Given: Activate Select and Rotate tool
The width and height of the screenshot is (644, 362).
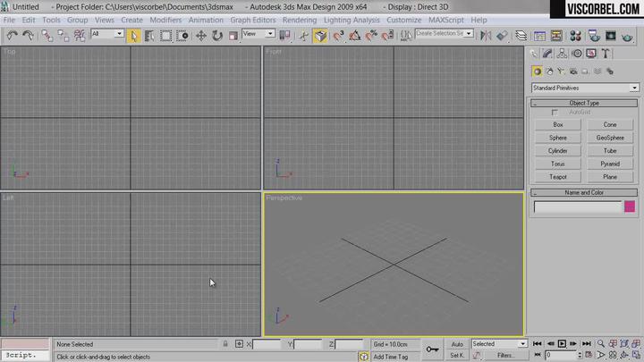Looking at the screenshot, I should [x=216, y=36].
